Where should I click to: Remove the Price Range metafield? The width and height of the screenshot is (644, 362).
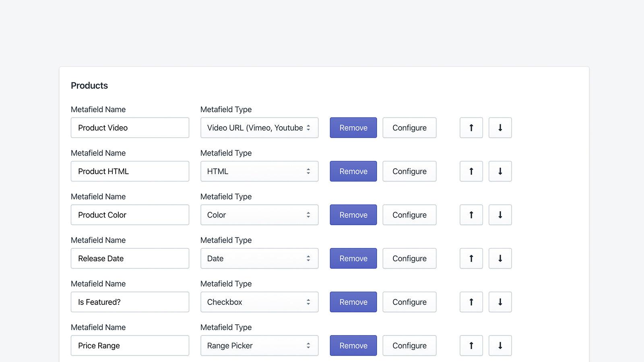[x=353, y=345]
